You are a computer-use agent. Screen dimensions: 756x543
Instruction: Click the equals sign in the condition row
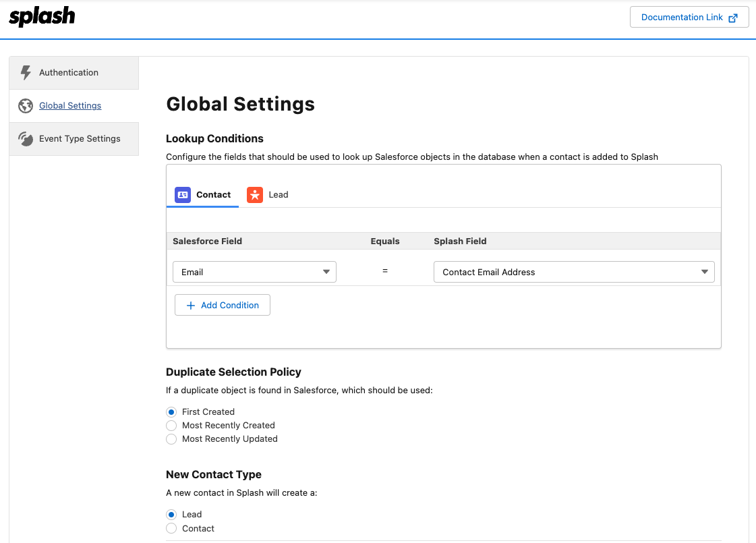tap(385, 271)
